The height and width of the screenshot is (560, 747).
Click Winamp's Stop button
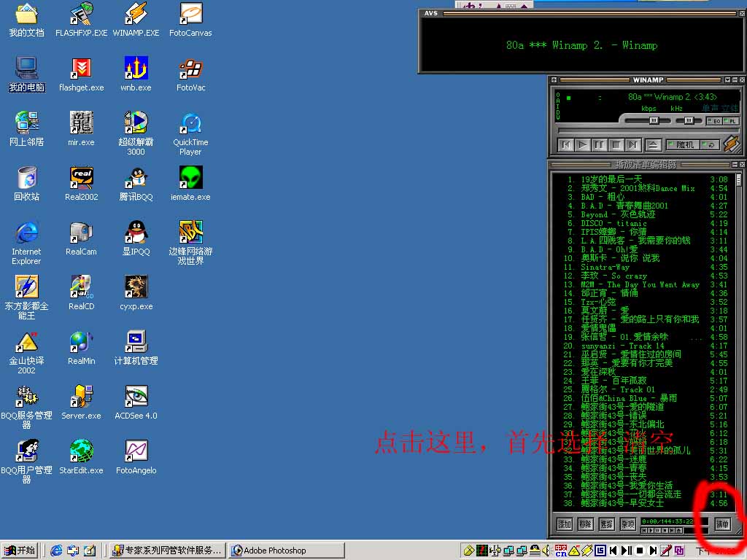pos(616,145)
